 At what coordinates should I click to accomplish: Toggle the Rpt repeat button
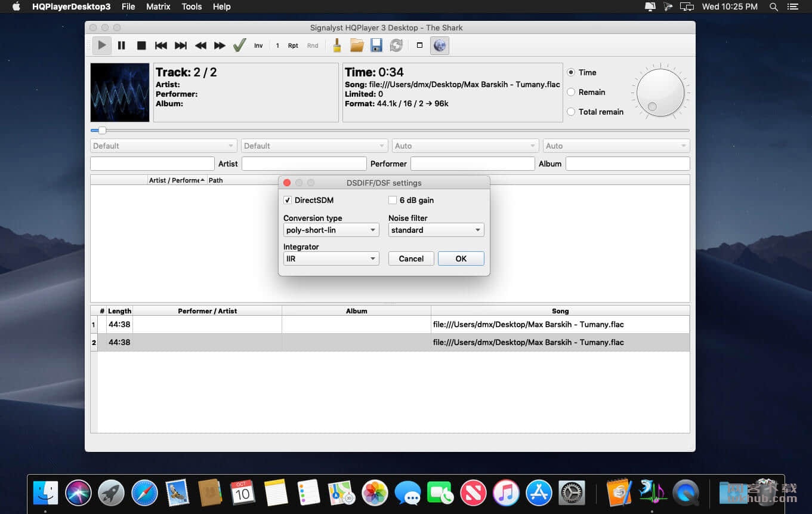293,45
